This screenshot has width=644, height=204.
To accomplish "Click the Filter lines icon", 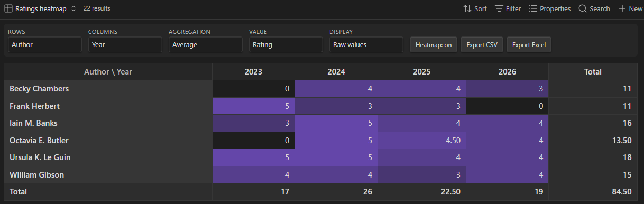I will 499,8.
